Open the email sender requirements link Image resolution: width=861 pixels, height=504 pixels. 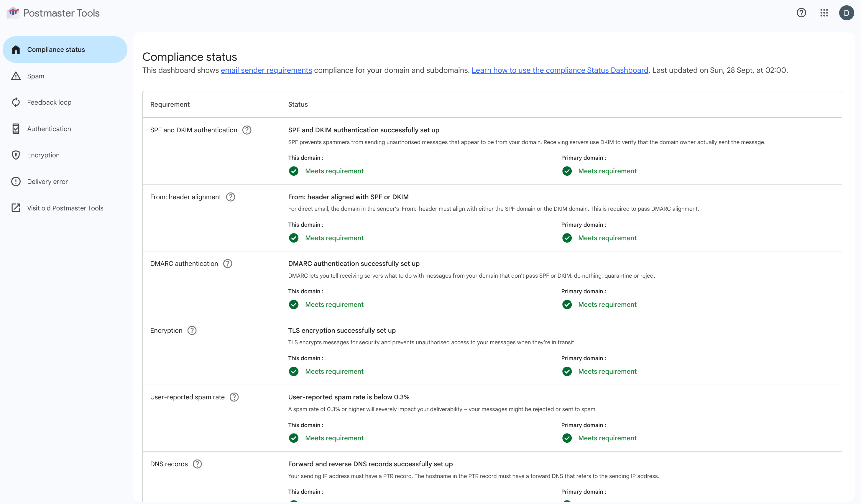[x=266, y=70]
